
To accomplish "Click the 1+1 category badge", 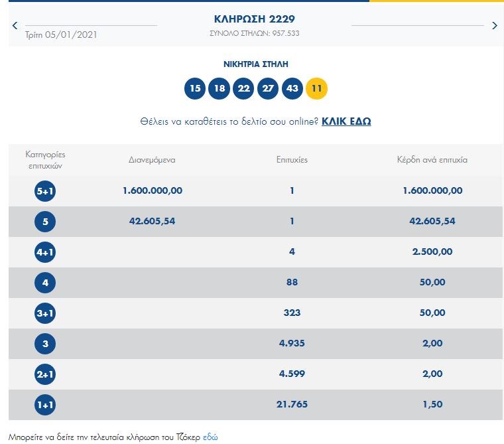I will [x=45, y=405].
